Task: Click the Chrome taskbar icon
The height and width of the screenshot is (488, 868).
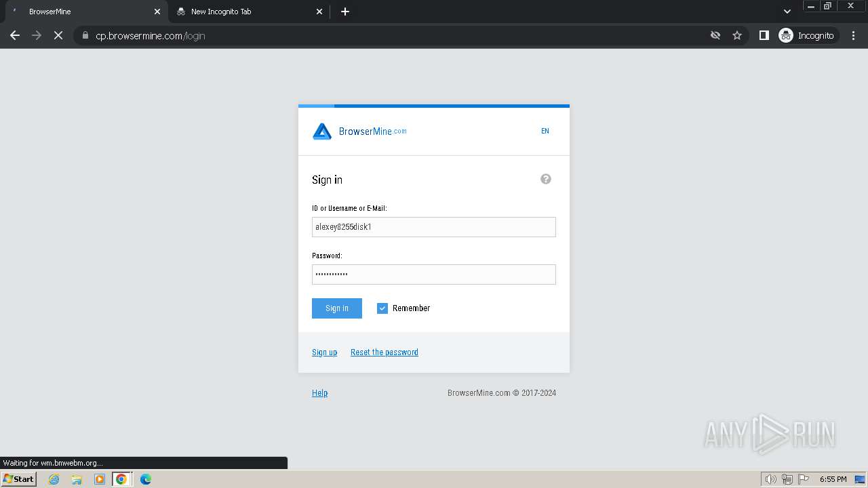Action: pos(121,479)
